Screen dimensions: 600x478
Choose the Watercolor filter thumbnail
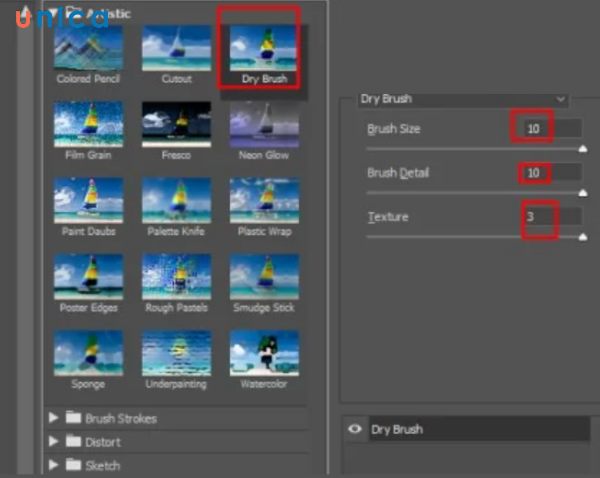point(264,353)
